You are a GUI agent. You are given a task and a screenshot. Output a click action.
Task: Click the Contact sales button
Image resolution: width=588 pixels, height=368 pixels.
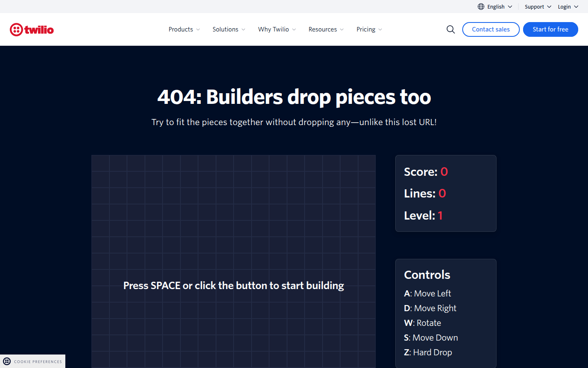(490, 29)
